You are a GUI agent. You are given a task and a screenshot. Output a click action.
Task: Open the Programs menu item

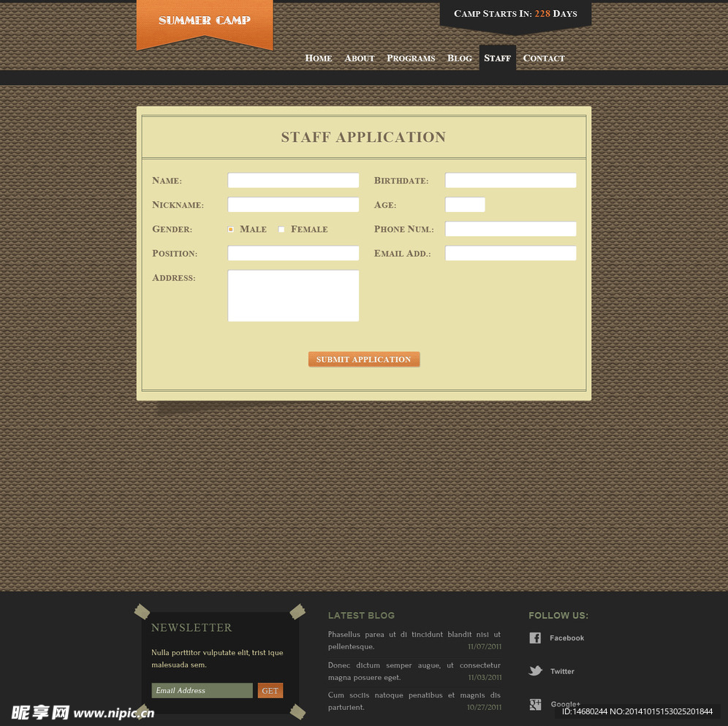411,58
